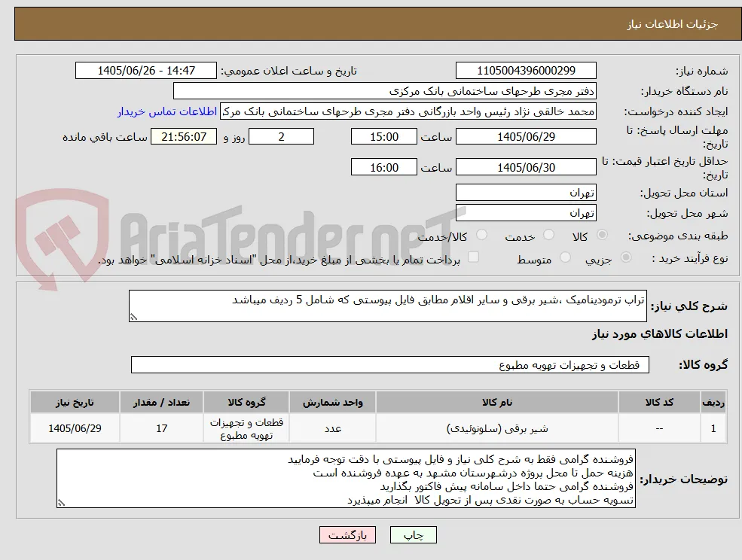Viewport: 742px width, 560px height.
Task: Click the بازگشت (back) button
Action: (x=347, y=535)
